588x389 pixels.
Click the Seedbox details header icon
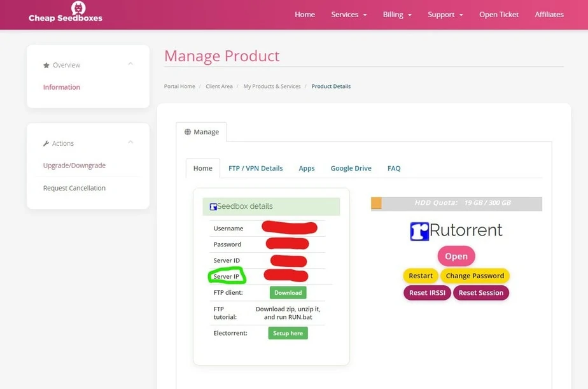point(213,207)
